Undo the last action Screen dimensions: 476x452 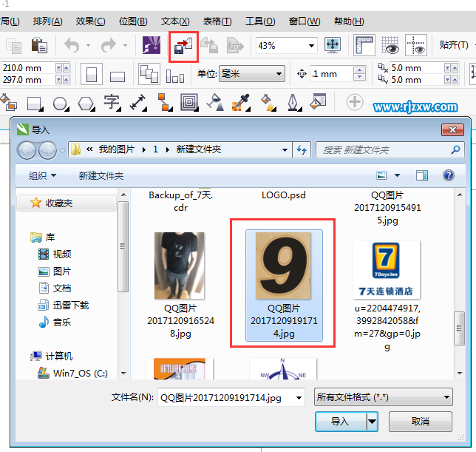pyautogui.click(x=72, y=46)
